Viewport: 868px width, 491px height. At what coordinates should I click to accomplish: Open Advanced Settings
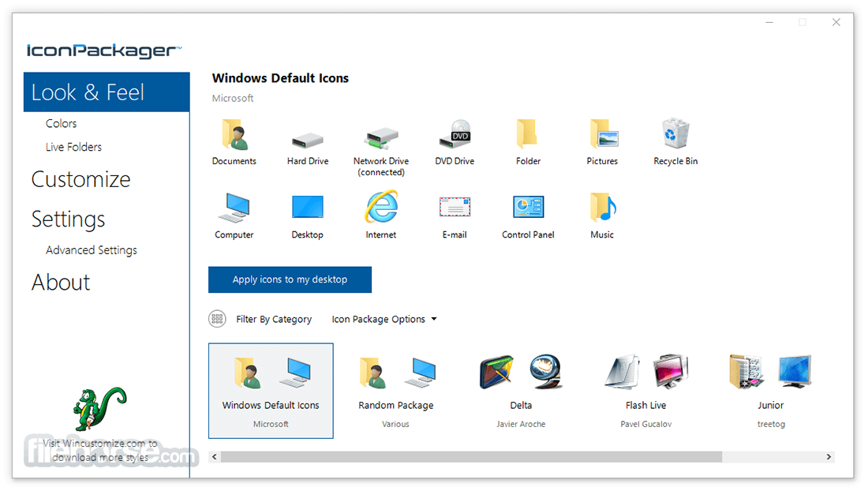(92, 250)
